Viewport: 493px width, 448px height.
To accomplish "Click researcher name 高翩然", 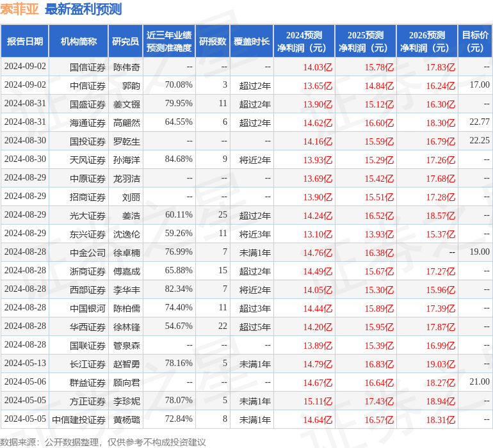I will (x=127, y=123).
